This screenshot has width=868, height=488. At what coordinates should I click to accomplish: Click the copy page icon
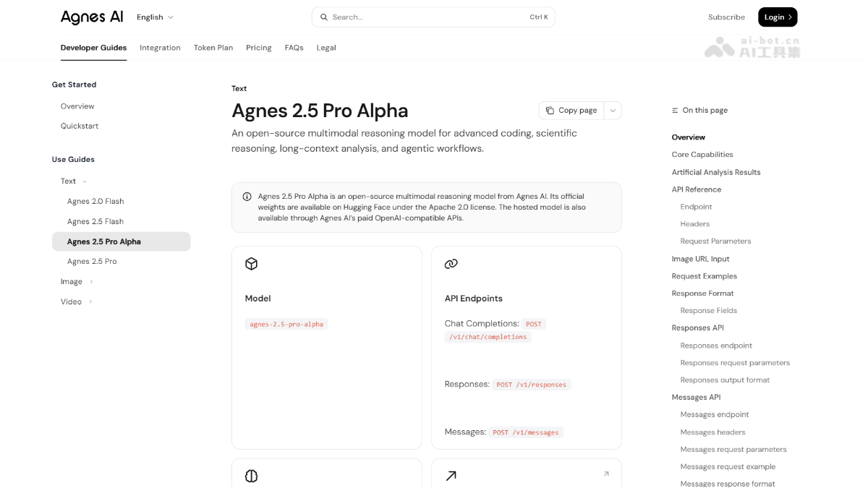click(550, 111)
